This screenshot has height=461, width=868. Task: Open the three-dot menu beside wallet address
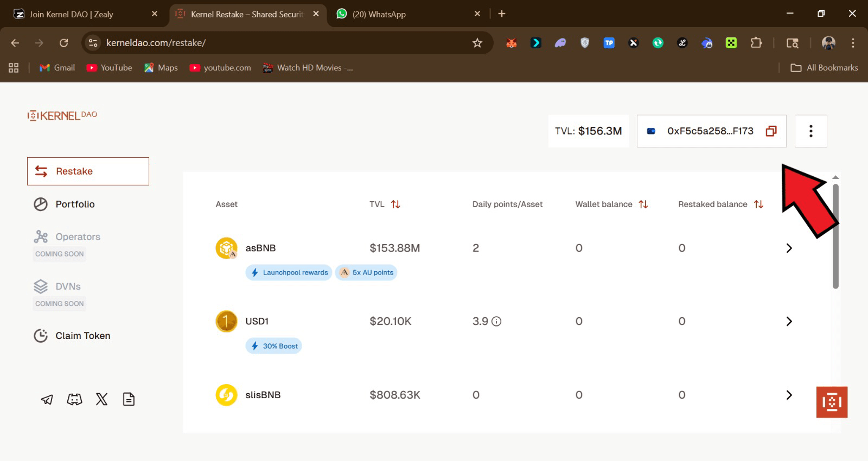coord(810,131)
